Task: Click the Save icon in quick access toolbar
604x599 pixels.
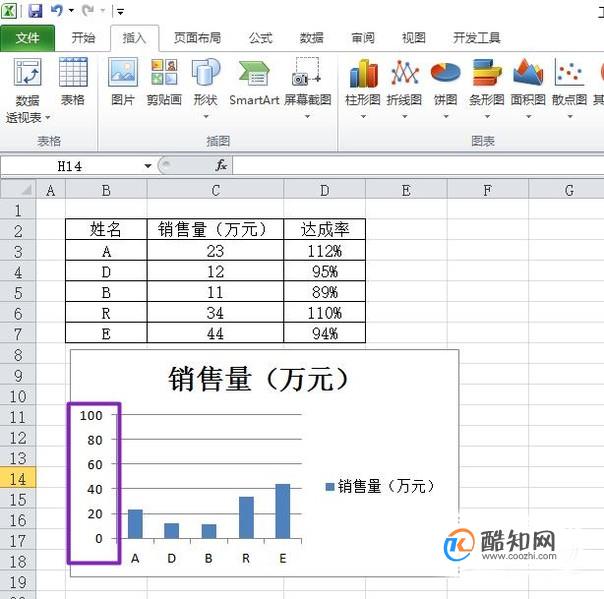Action: 35,10
